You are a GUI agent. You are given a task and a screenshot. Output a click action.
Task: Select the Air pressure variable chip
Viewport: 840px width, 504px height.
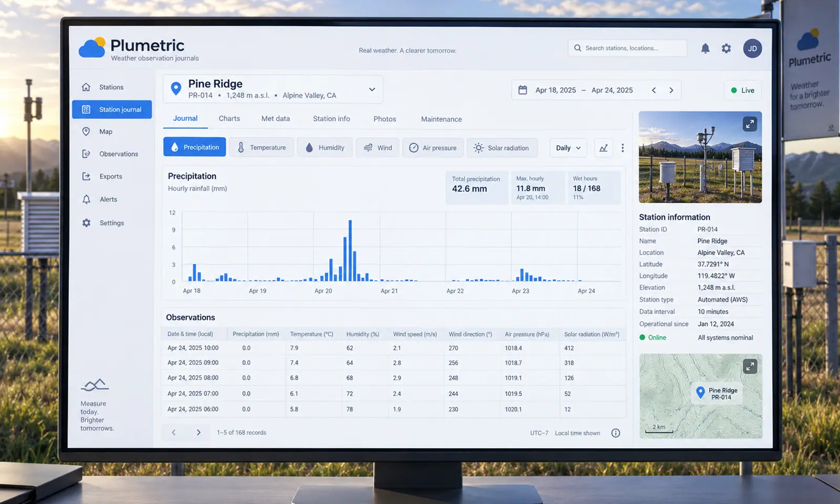coord(433,148)
